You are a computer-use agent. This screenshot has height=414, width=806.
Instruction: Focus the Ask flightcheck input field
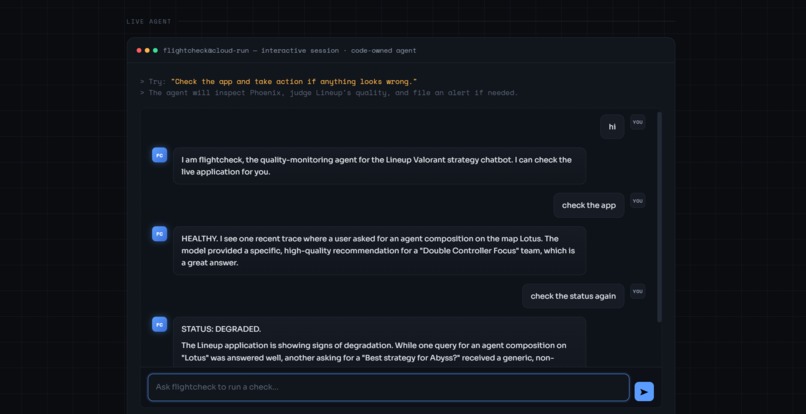click(x=388, y=387)
